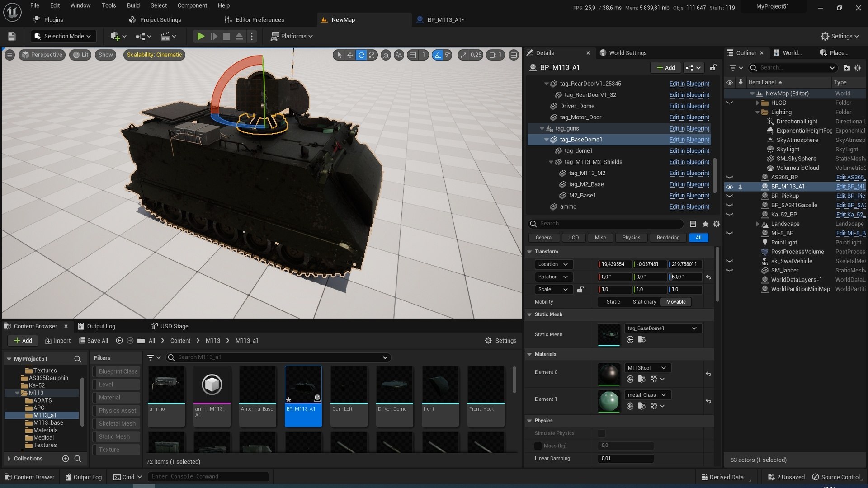
Task: Select the scale gizmo tool icon
Action: click(372, 55)
